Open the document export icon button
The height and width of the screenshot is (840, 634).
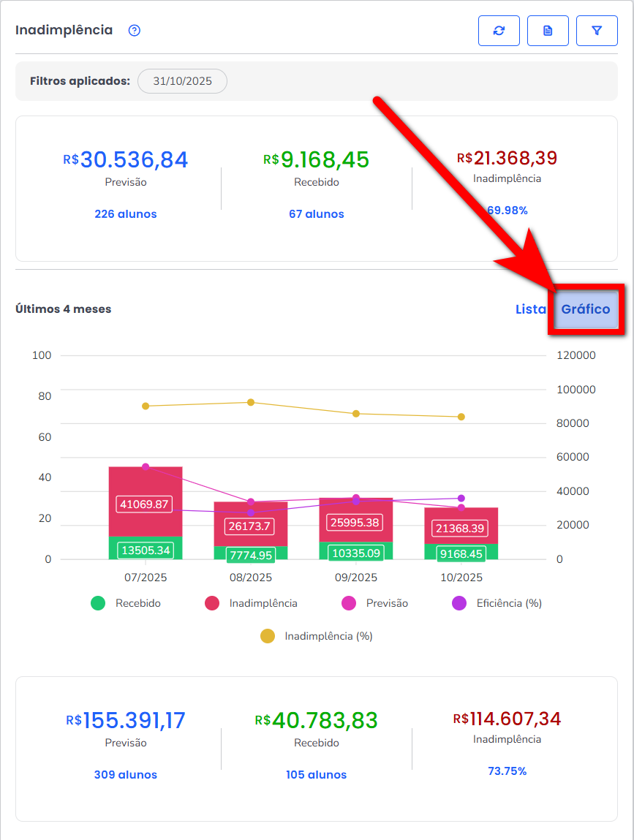tap(548, 31)
